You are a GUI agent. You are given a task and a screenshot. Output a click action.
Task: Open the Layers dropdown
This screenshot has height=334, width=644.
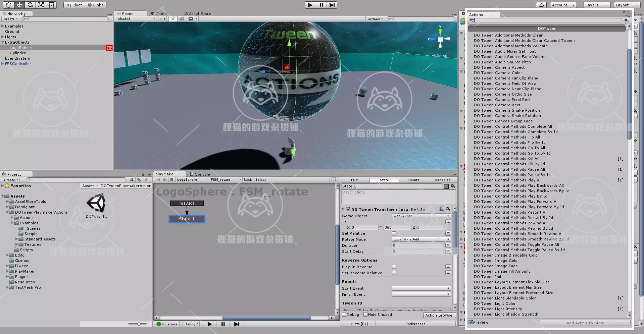[x=596, y=5]
